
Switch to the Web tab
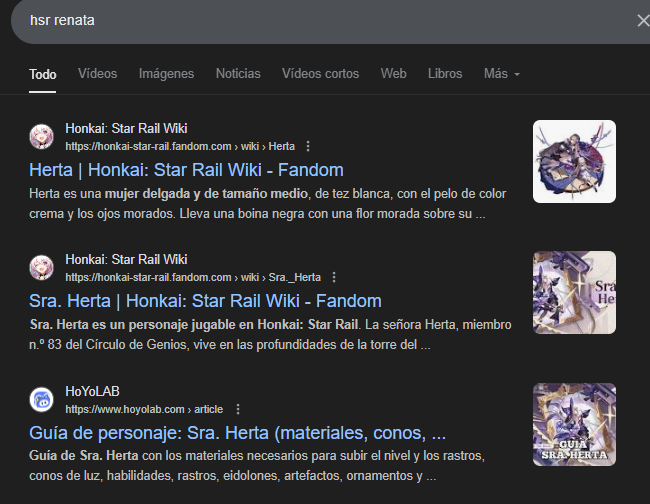[393, 74]
